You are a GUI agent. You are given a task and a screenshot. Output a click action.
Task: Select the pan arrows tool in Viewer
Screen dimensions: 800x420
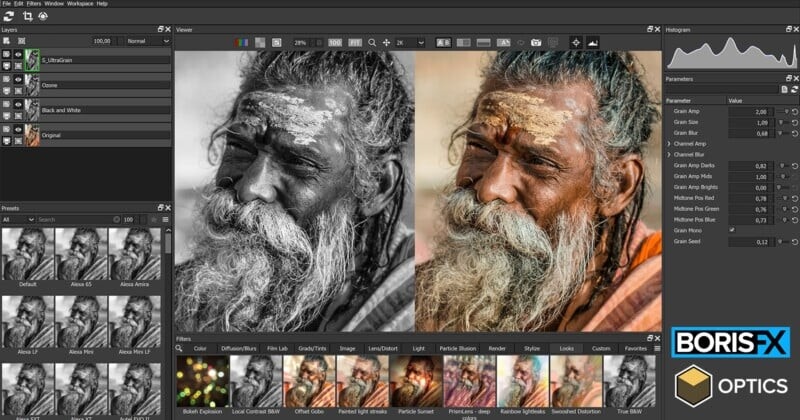[x=386, y=43]
